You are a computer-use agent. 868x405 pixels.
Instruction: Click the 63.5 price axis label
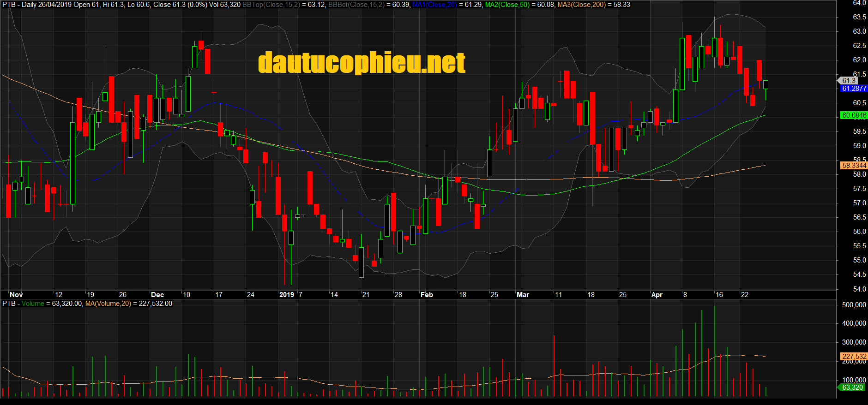click(x=860, y=17)
